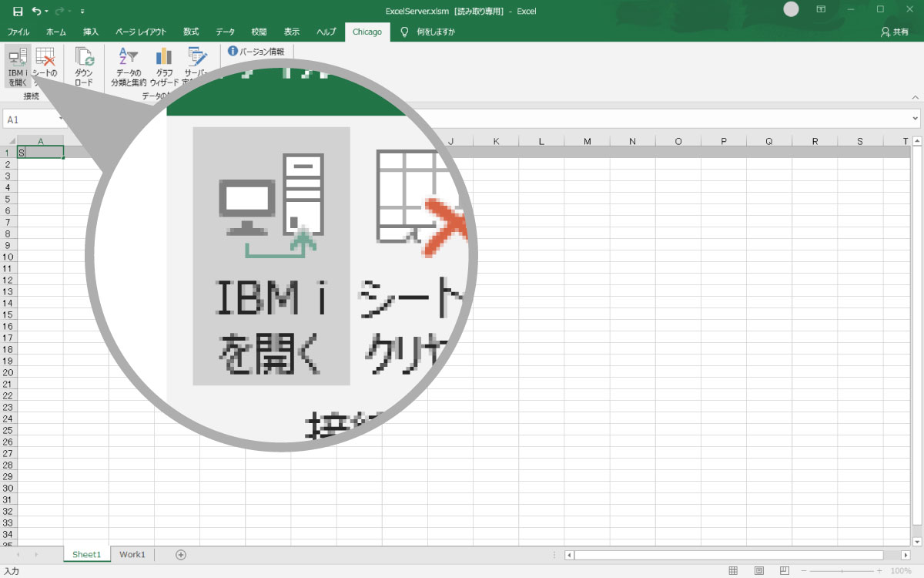Open the ヘルプ ribbon tab
The image size is (924, 578).
tap(326, 32)
